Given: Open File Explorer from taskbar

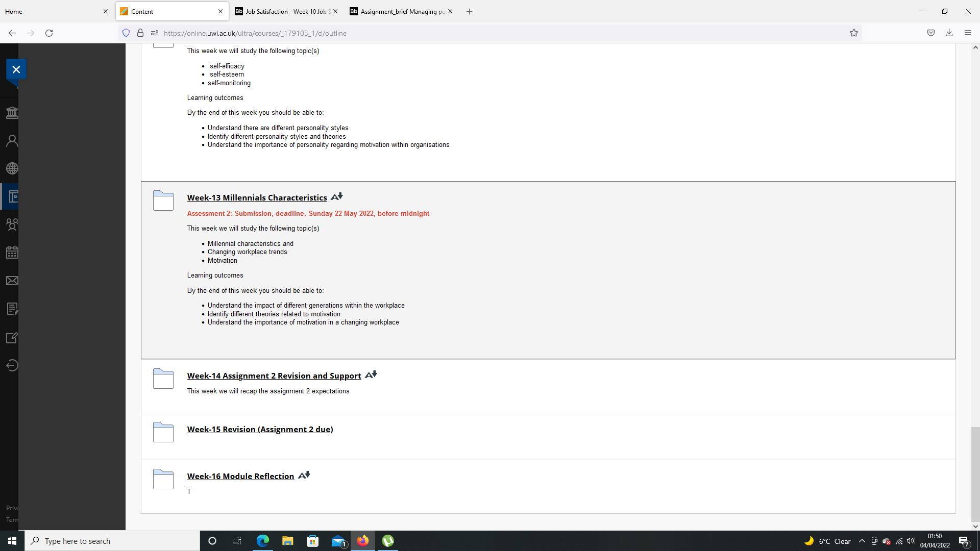Looking at the screenshot, I should (x=287, y=541).
